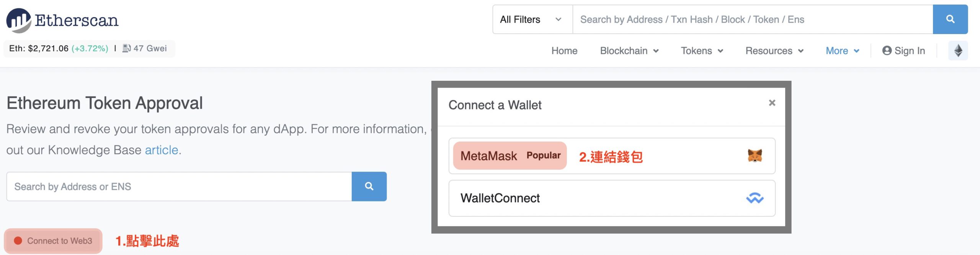
Task: Open the All Filters dropdown
Action: pyautogui.click(x=531, y=20)
